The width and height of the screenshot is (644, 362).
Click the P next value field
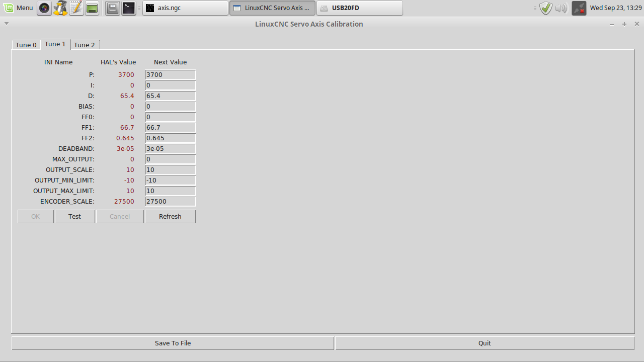click(x=171, y=74)
